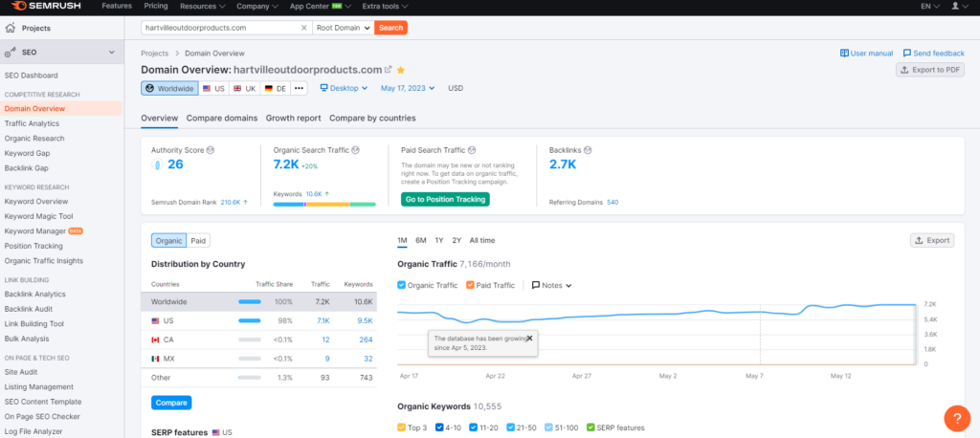Open the May 17, 2023 date dropdown
This screenshot has height=438, width=980.
tap(408, 88)
